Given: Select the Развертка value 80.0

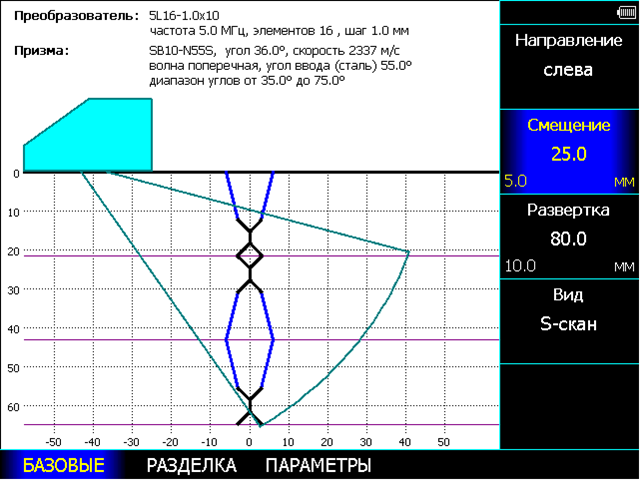Looking at the screenshot, I should click(568, 239).
